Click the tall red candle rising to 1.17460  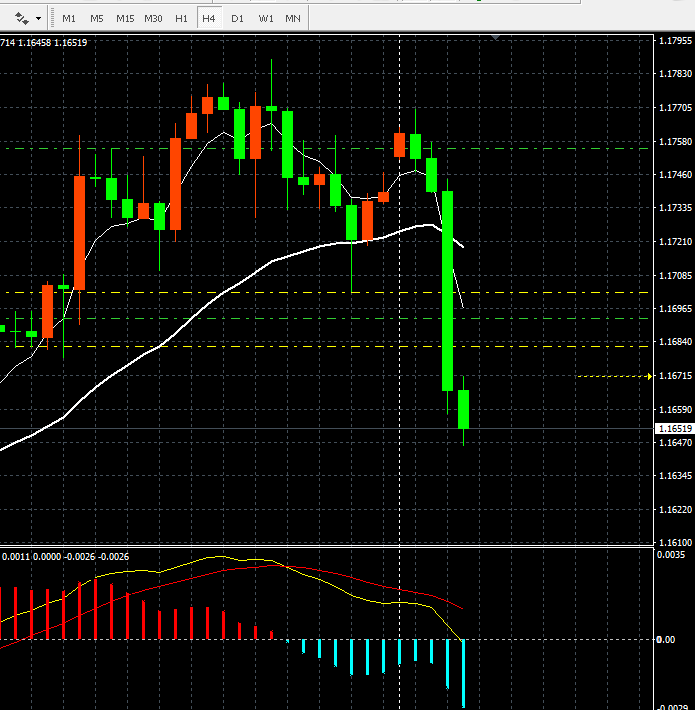[x=79, y=233]
